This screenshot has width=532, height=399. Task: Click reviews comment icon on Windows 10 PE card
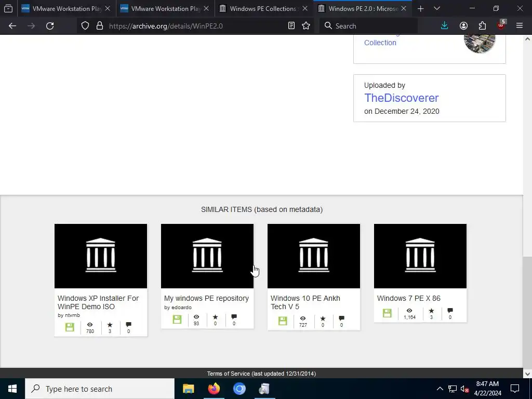pyautogui.click(x=342, y=318)
